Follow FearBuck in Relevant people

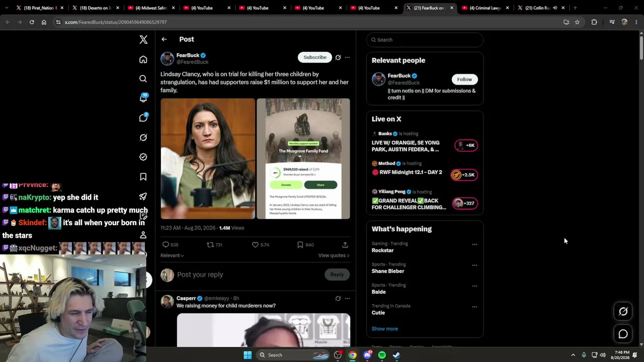coord(464,79)
